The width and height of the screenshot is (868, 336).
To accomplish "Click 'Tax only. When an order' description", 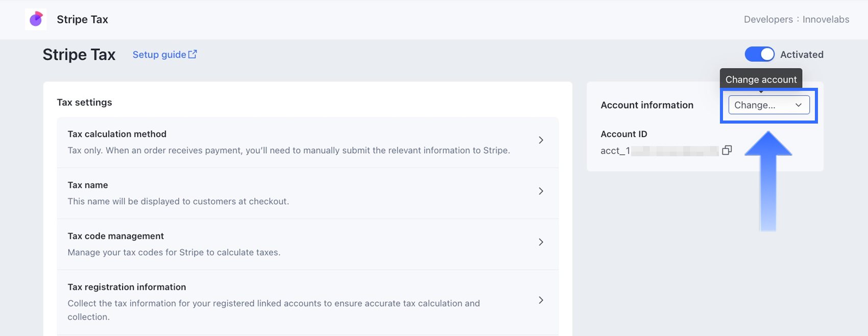I will pyautogui.click(x=289, y=150).
